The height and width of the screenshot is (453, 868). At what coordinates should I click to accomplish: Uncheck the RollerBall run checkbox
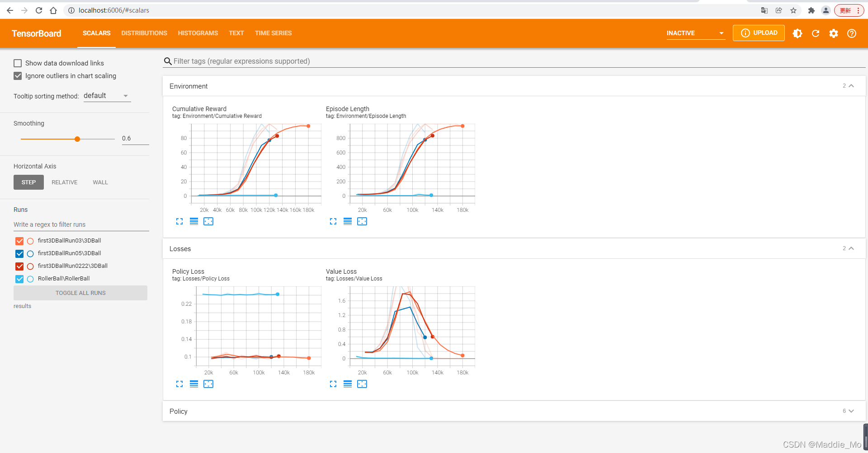19,279
